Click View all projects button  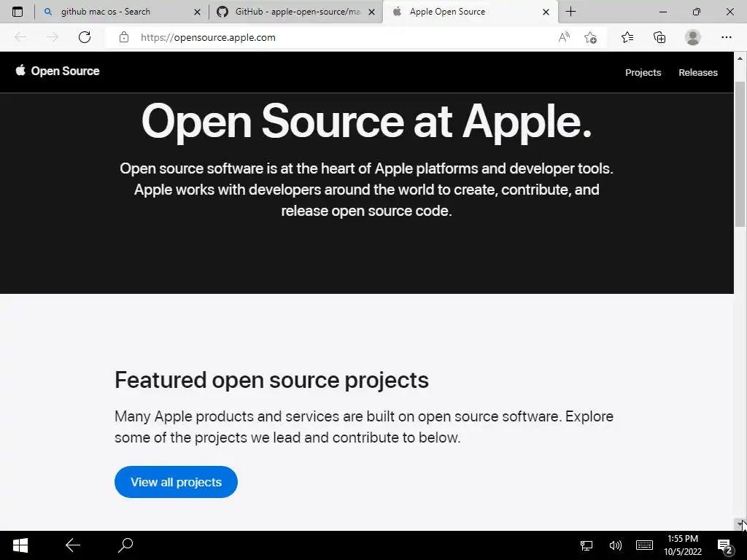tap(176, 482)
